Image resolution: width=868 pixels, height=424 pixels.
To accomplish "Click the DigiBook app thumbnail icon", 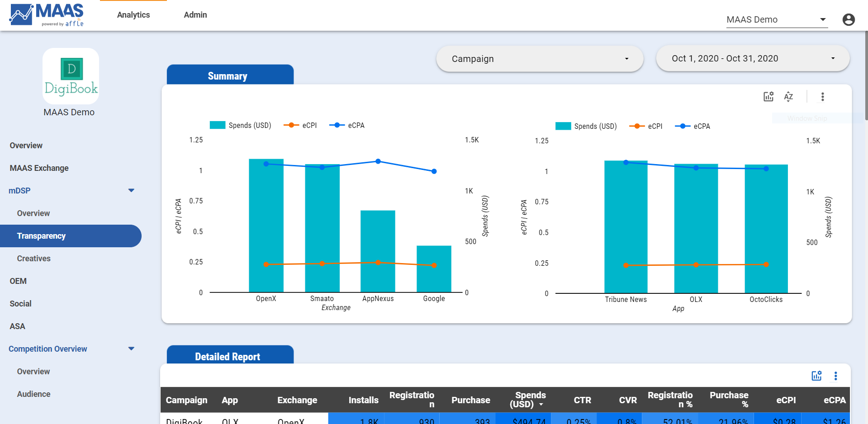I will click(70, 76).
